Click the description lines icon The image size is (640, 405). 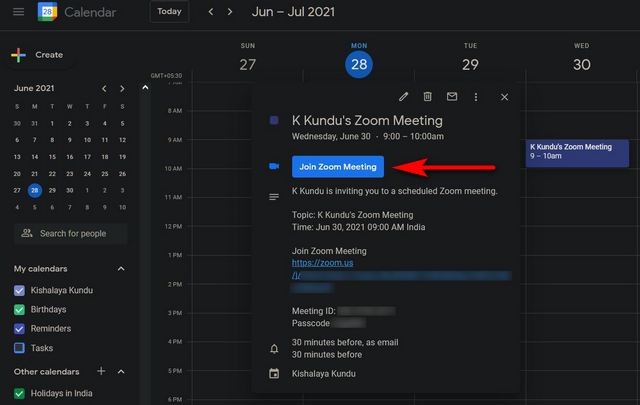[274, 197]
